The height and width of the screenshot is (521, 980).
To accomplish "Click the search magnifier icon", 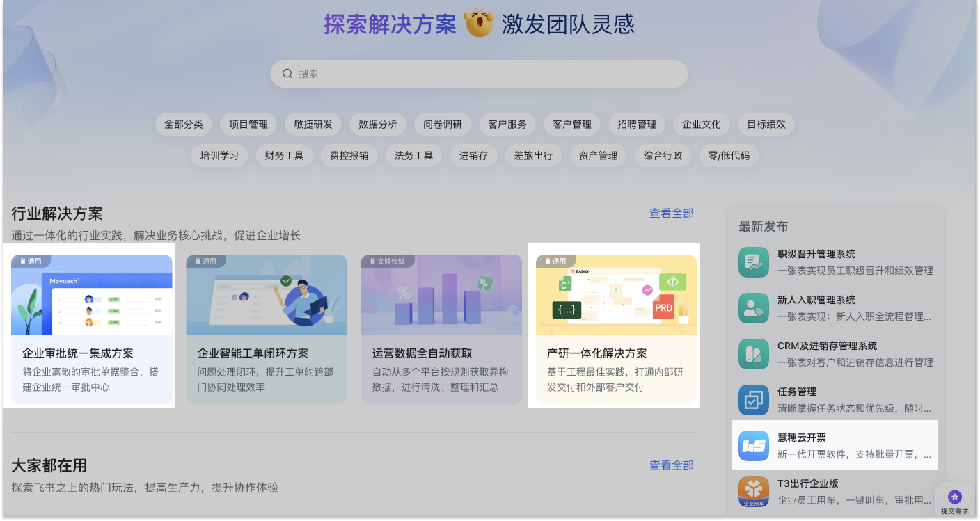I will 287,73.
